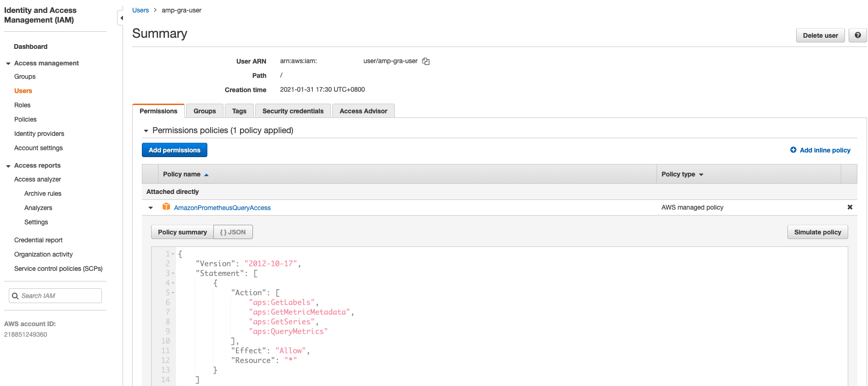The image size is (868, 386).
Task: Open Settings under Access analyzer
Action: pos(36,222)
